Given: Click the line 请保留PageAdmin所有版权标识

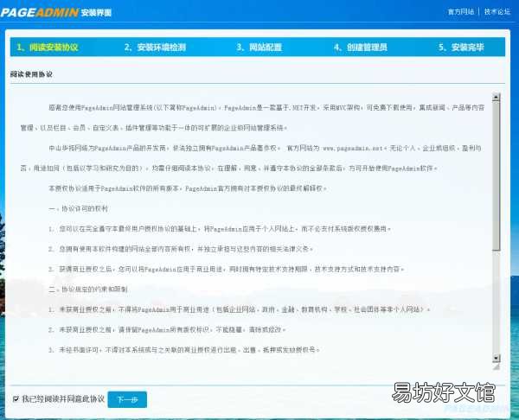Looking at the screenshot, I should click(x=167, y=330).
